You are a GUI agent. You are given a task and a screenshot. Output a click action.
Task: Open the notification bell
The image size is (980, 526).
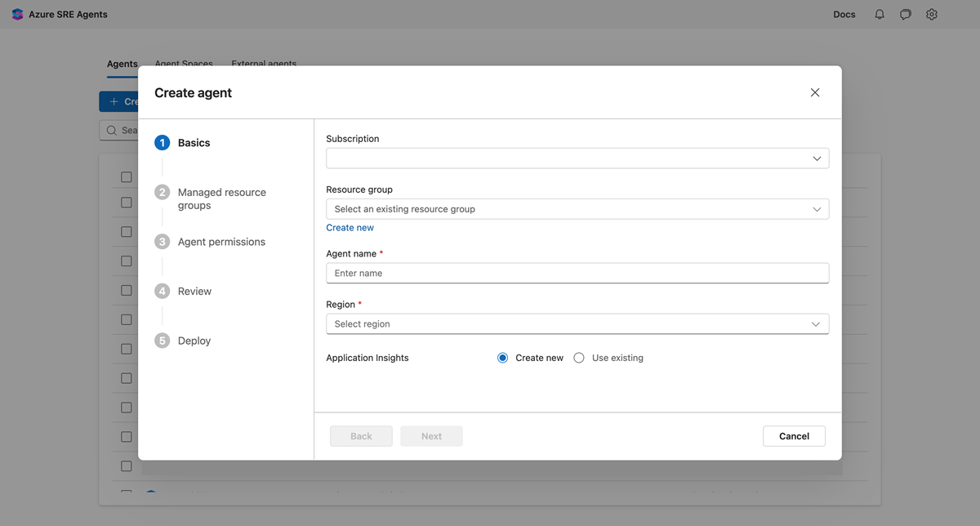click(x=879, y=14)
